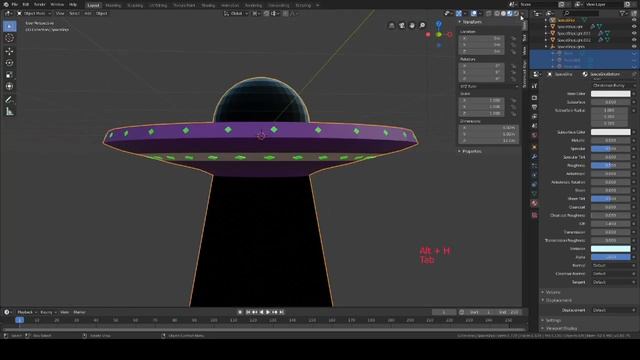Viewport: 640px width, 360px height.
Task: Open the Object Data properties tab icon
Action: pyautogui.click(x=534, y=194)
